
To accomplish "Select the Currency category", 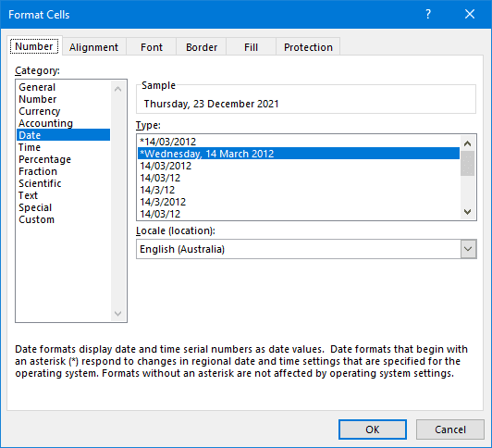I will tap(40, 111).
